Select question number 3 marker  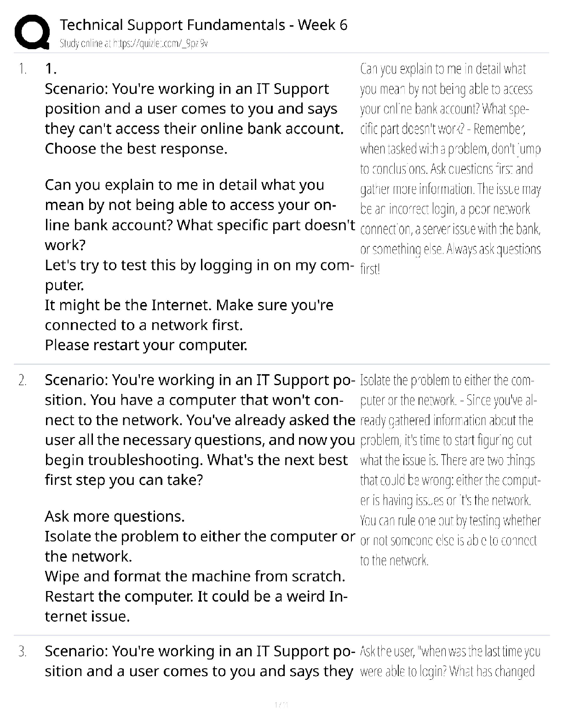point(23,652)
